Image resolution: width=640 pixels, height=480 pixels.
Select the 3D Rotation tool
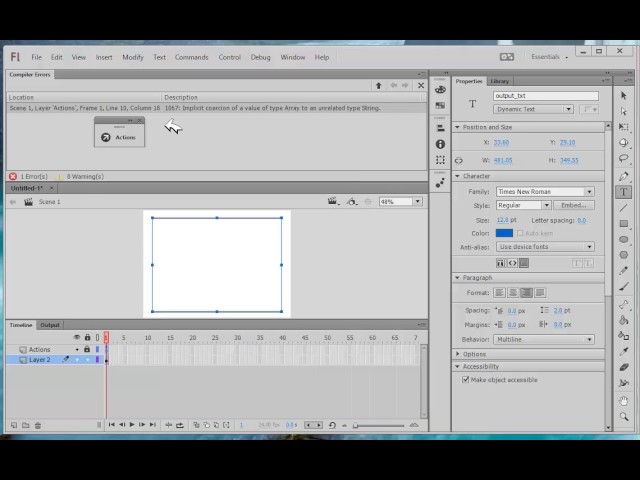[623, 142]
